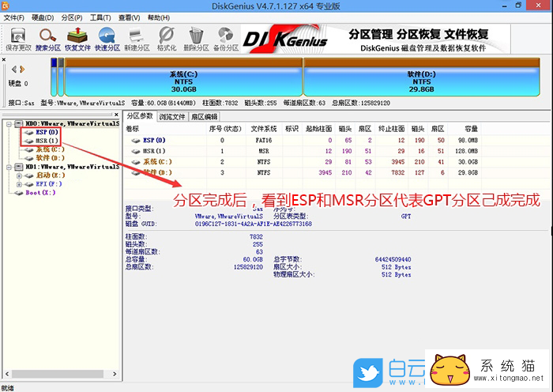Click the 64424509440 total bytes value
Viewport: 553px width, 392px height.
coord(393,259)
